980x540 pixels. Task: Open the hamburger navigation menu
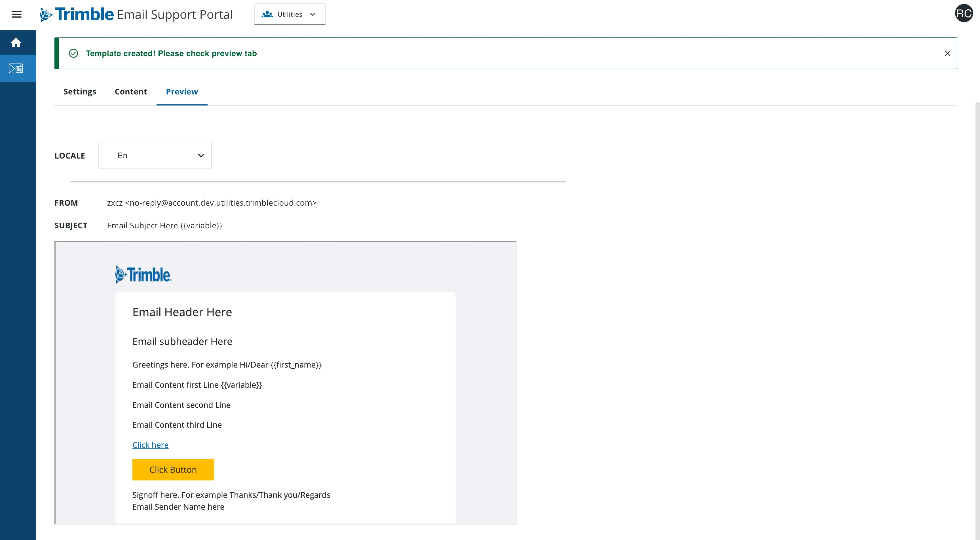[16, 14]
